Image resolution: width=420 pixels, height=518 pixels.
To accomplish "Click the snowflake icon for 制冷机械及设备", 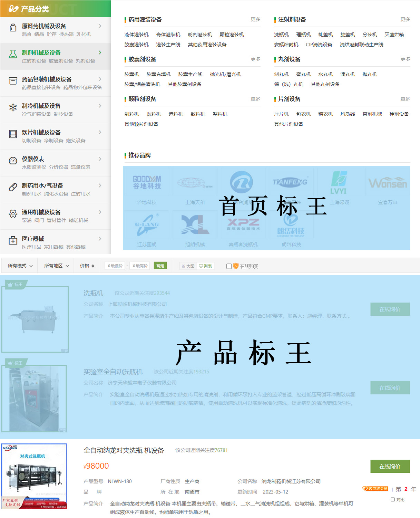I will click(13, 107).
